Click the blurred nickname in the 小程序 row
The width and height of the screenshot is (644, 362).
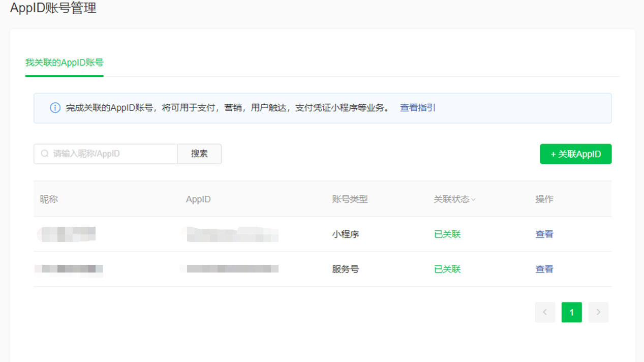click(x=66, y=234)
